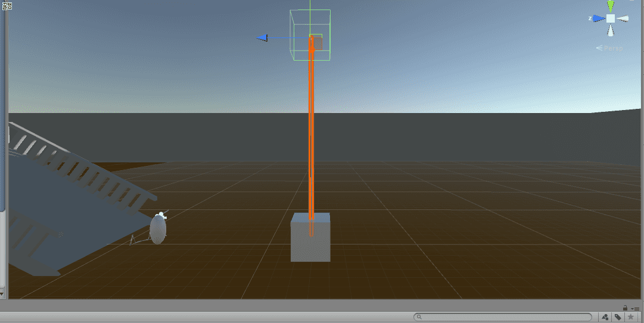Click the search field in the bottom panel
The image size is (644, 323).
coord(502,317)
